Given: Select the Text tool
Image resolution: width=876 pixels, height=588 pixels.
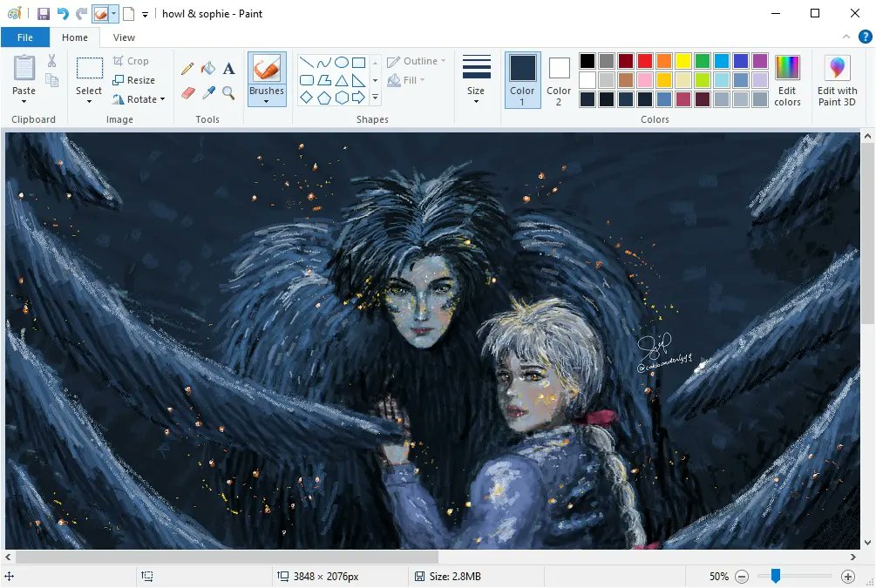Looking at the screenshot, I should coord(228,69).
